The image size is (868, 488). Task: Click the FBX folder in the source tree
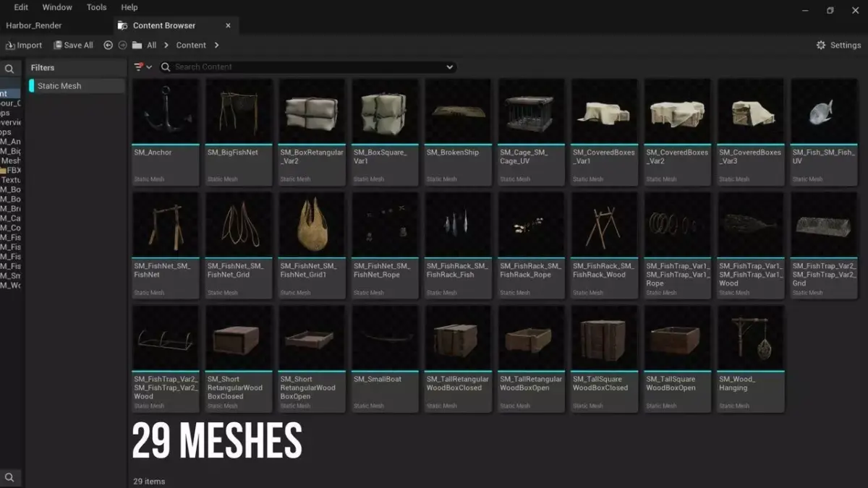tap(11, 171)
